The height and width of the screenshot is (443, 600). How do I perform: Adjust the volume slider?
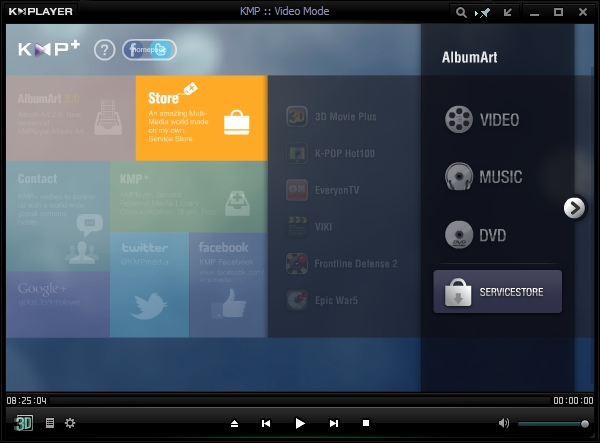(552, 424)
